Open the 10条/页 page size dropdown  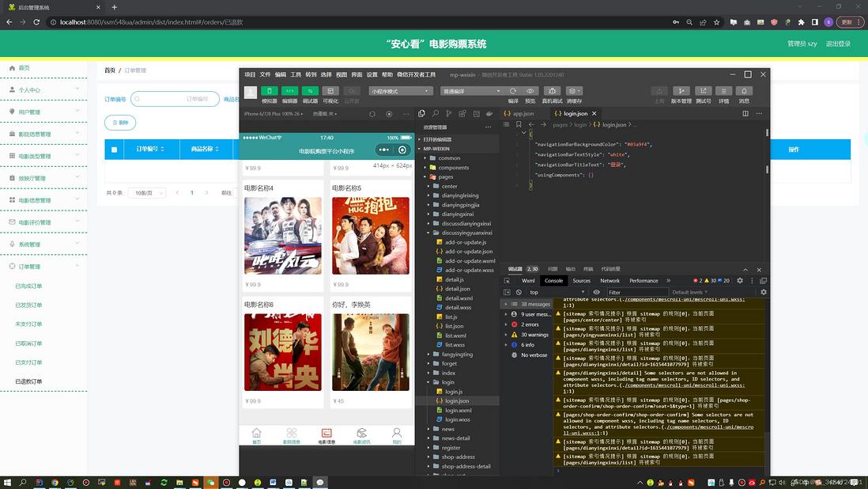(x=147, y=193)
